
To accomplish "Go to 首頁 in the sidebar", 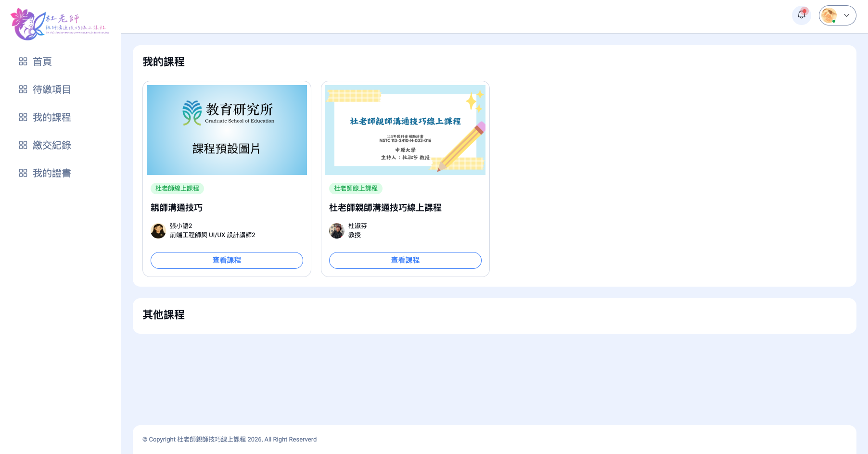I will (42, 62).
